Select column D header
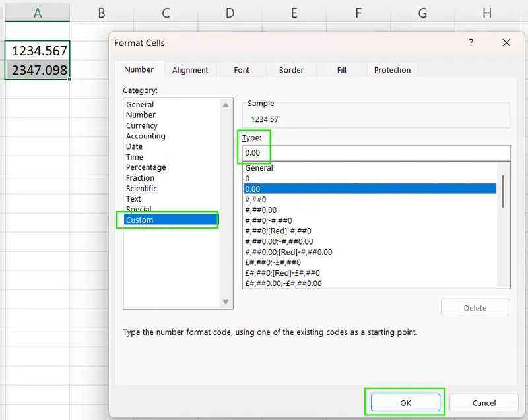 pyautogui.click(x=229, y=13)
